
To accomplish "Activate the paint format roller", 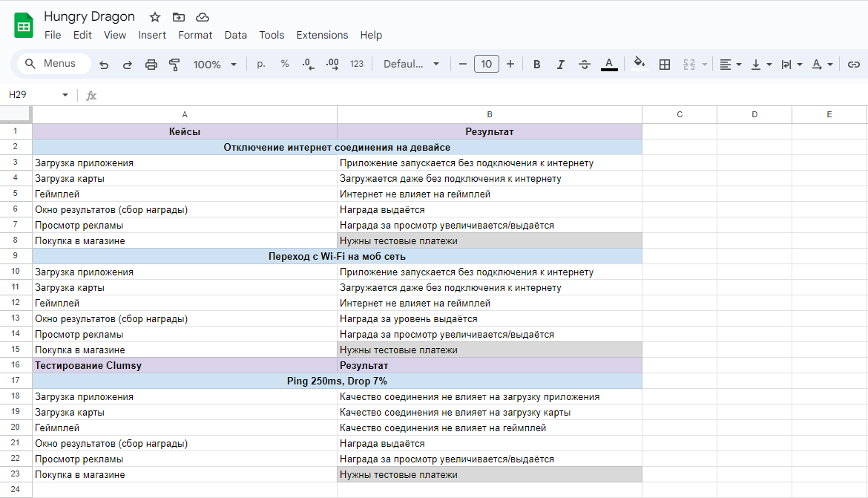I will point(175,65).
